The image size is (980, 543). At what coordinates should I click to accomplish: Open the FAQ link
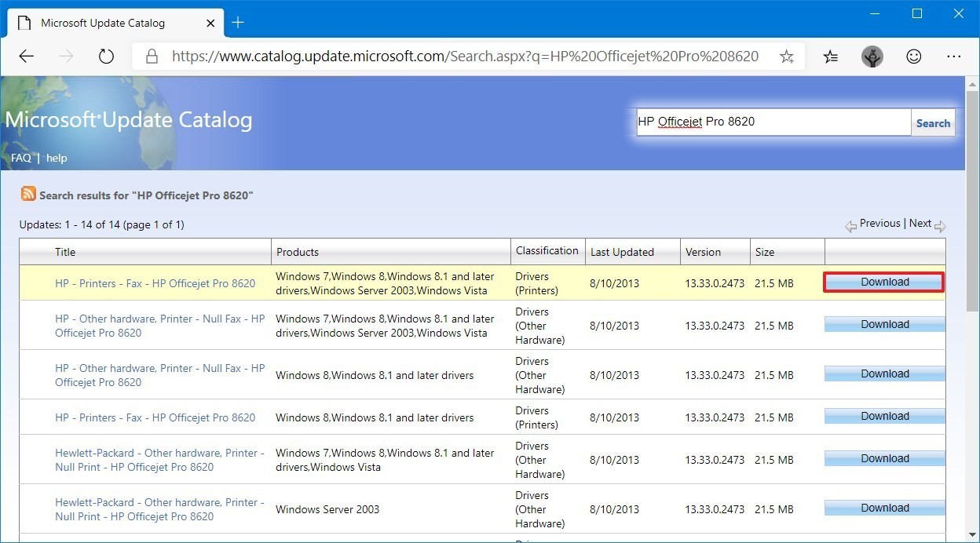21,158
